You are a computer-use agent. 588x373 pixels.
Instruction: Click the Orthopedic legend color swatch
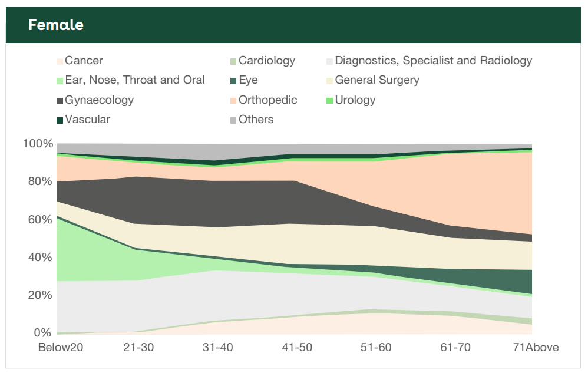tap(233, 100)
